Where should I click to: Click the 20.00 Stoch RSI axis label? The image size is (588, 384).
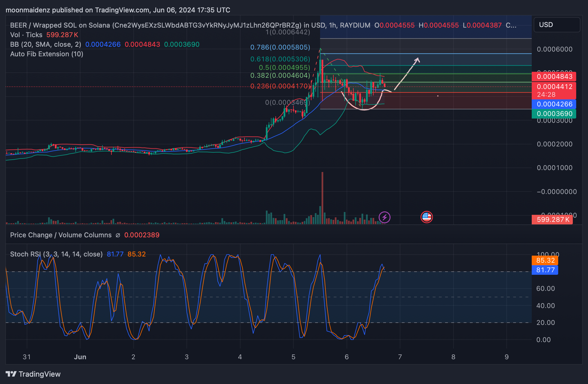click(x=546, y=323)
